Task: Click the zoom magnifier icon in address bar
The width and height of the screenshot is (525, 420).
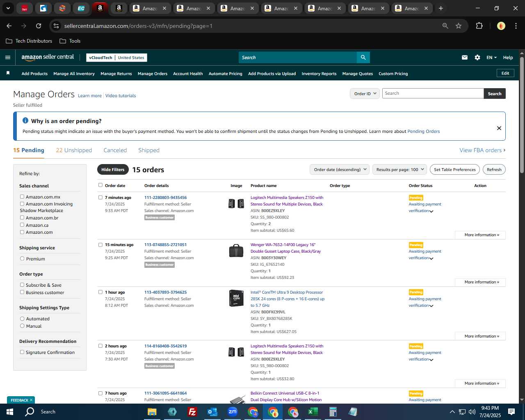Action: [x=445, y=26]
